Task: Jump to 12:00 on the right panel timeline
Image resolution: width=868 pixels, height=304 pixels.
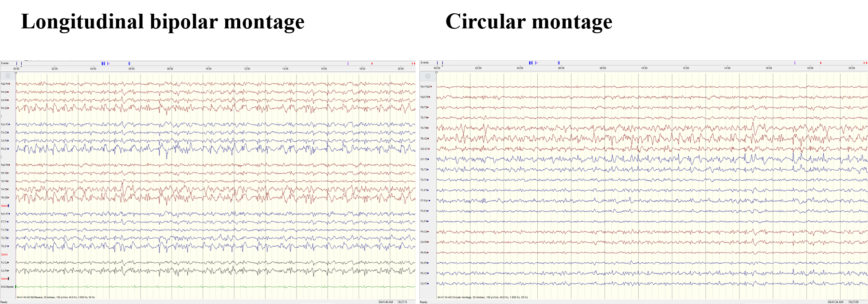Action: 686,68
